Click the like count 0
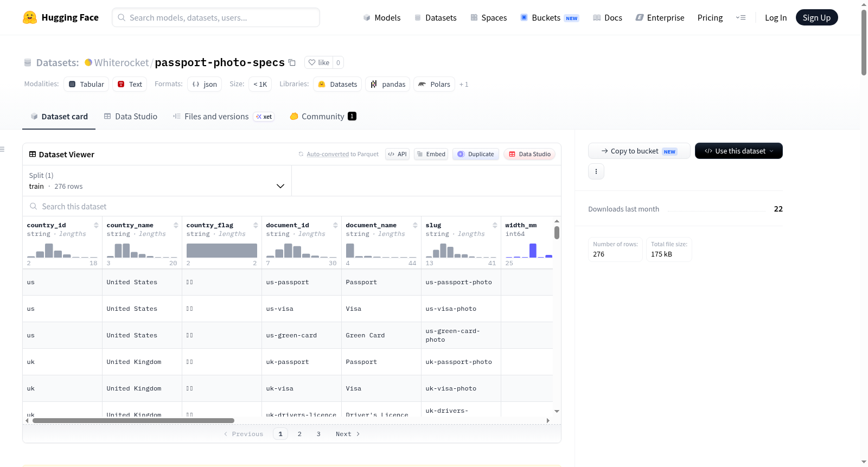Viewport: 868px width, 467px height. tap(338, 62)
